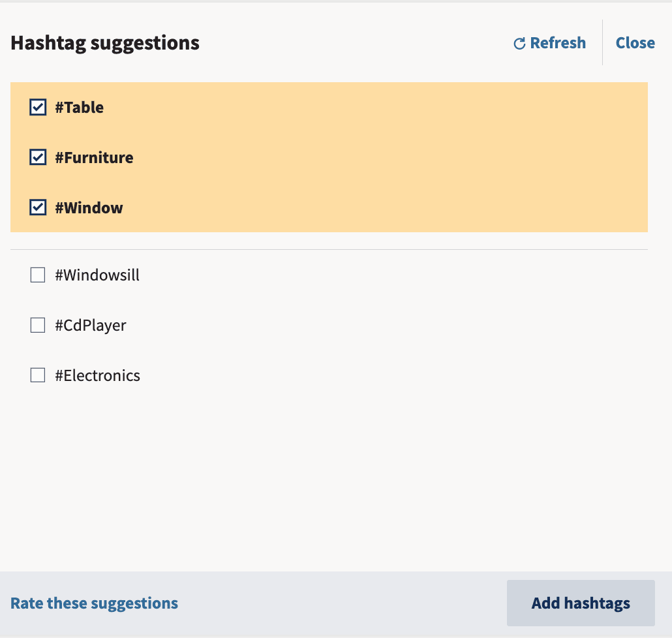Click the Refresh text link

pyautogui.click(x=558, y=43)
